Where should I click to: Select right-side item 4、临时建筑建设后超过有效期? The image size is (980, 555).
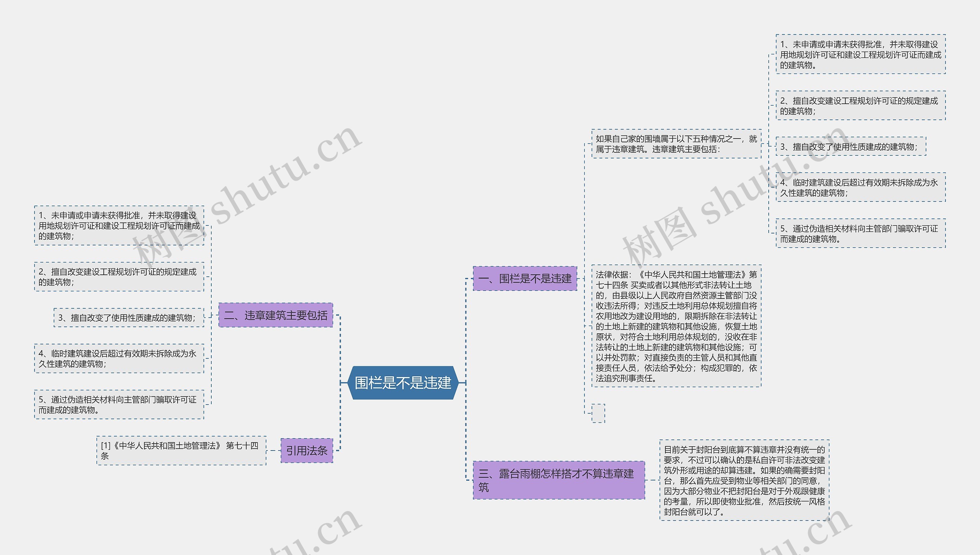pyautogui.click(x=861, y=187)
